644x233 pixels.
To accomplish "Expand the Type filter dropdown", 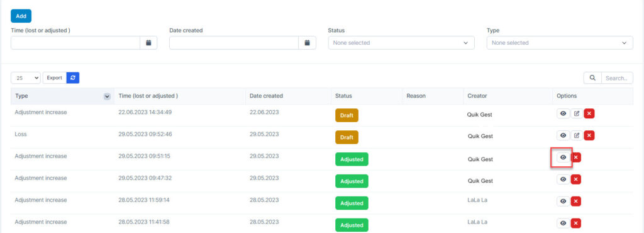I will pyautogui.click(x=560, y=43).
